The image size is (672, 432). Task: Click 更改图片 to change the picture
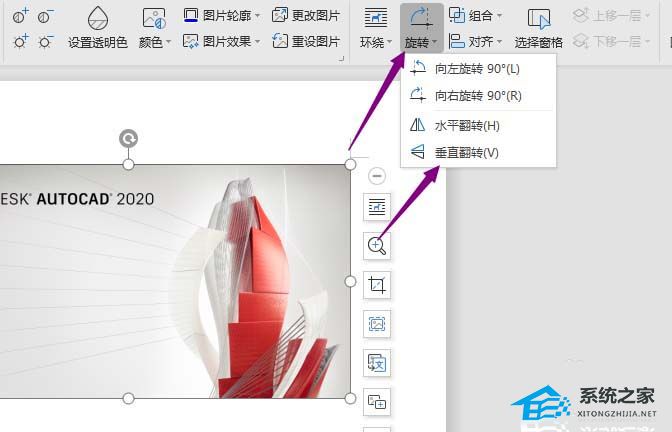tap(306, 15)
